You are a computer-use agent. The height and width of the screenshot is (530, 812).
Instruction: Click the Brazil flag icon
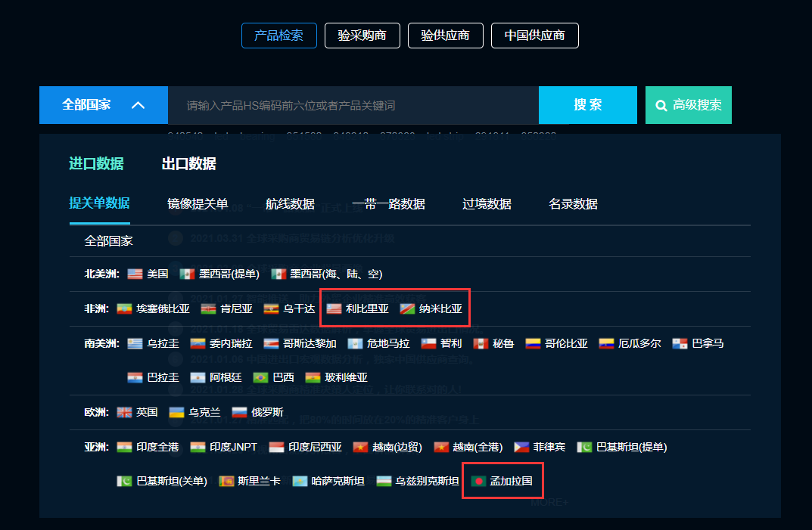260,378
